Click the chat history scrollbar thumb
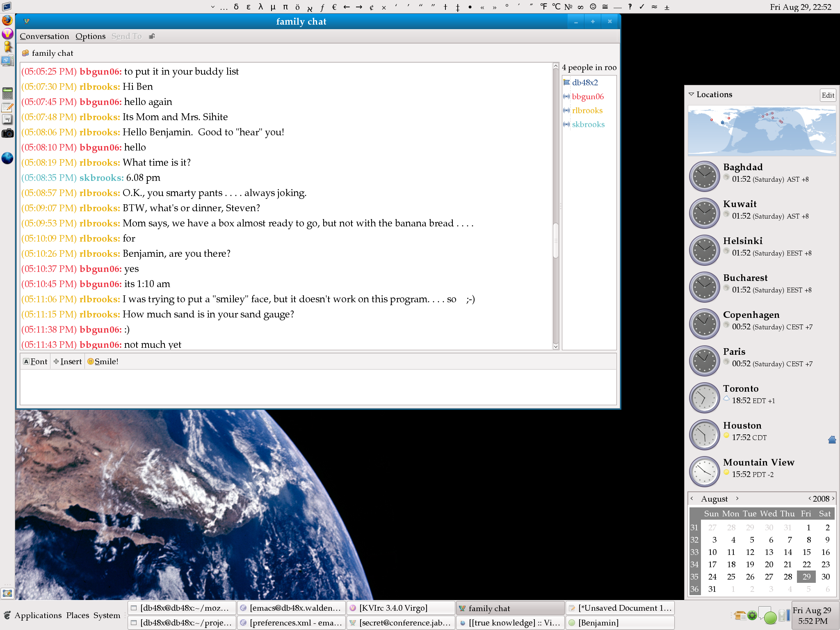Viewport: 840px width, 630px height. tap(556, 240)
